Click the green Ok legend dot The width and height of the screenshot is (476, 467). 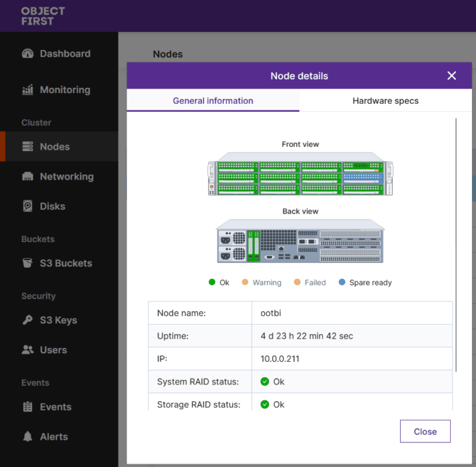[212, 282]
